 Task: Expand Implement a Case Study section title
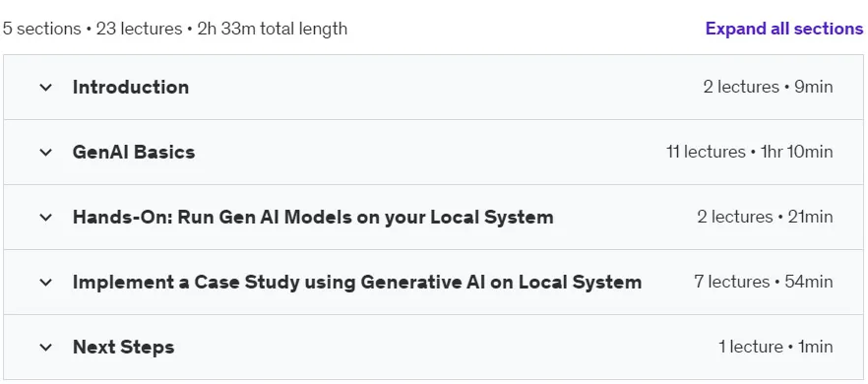pos(357,282)
